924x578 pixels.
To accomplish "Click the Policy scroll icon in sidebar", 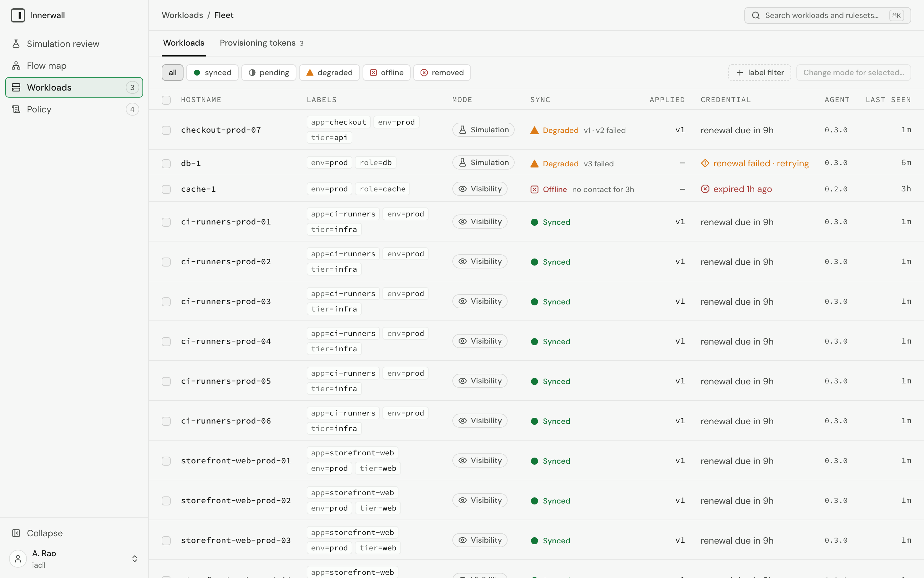I will [x=16, y=109].
